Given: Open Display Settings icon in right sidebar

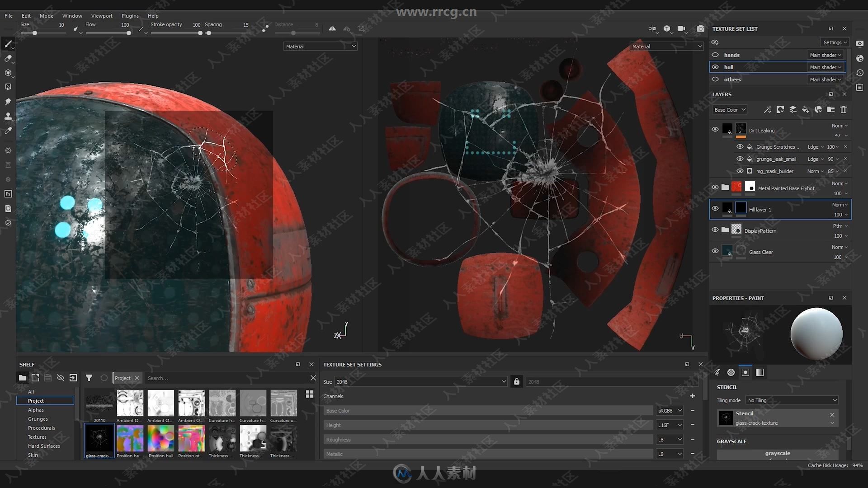Looking at the screenshot, I should pos(859,44).
